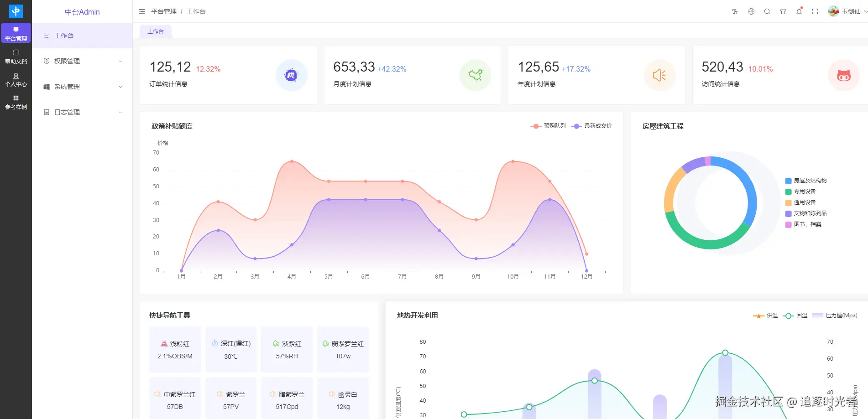This screenshot has width=868, height=419.
Task: Toggle the fullscreen icon in header
Action: (x=815, y=11)
